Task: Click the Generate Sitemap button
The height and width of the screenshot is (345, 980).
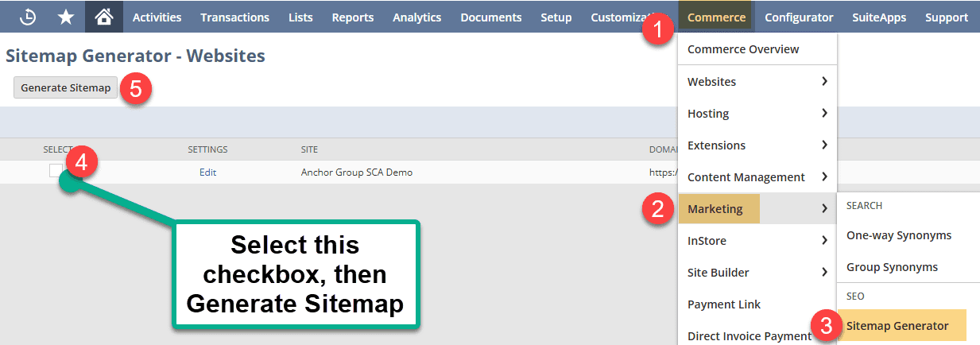Action: pyautogui.click(x=66, y=87)
